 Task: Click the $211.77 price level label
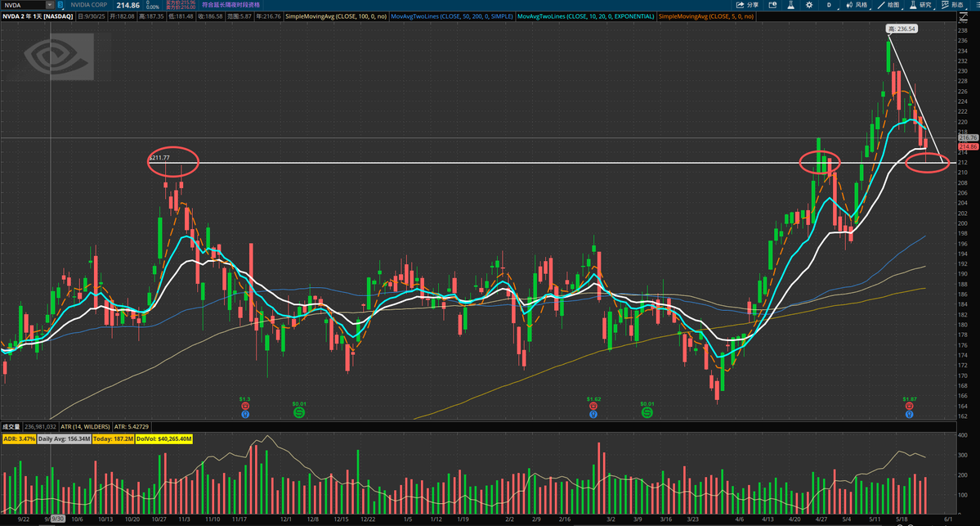point(159,158)
